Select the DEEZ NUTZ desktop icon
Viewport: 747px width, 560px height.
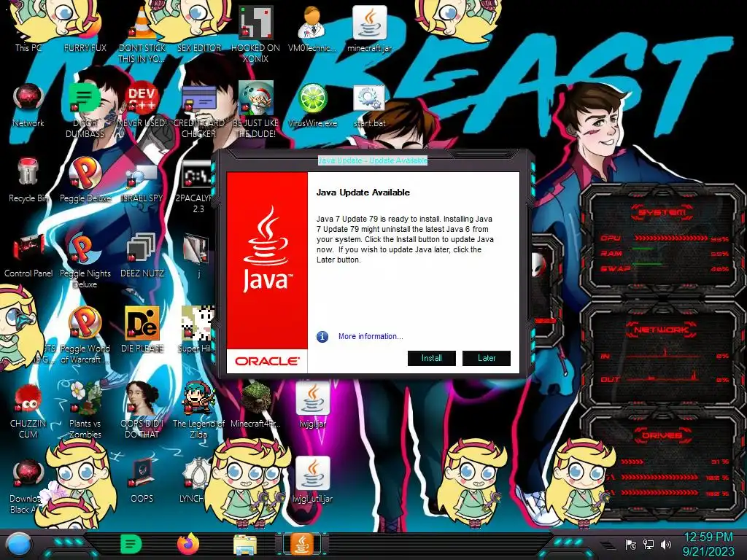coord(142,256)
